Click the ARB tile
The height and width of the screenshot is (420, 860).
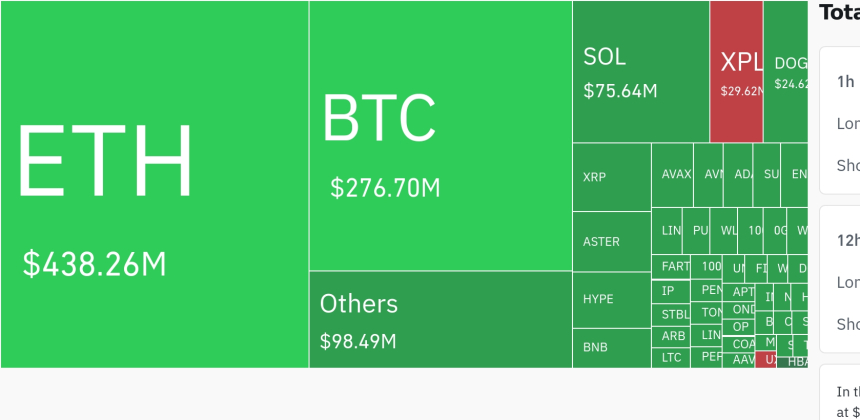point(672,336)
